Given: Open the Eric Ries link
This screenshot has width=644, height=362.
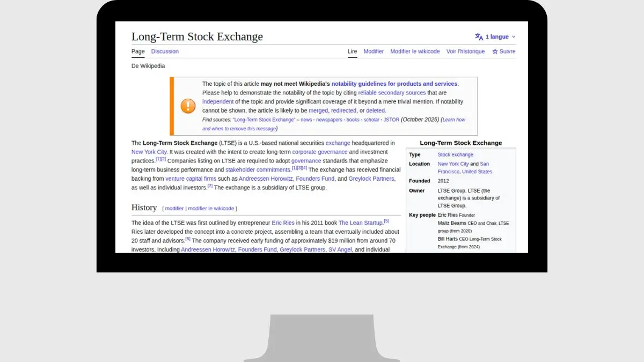Looking at the screenshot, I should point(283,223).
